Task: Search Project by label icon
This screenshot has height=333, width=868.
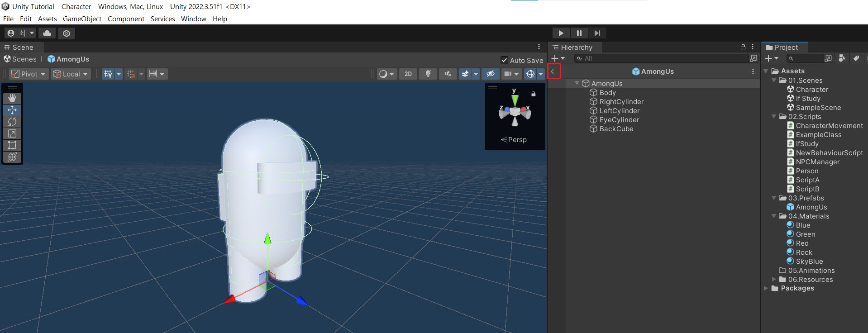Action: 856,58
